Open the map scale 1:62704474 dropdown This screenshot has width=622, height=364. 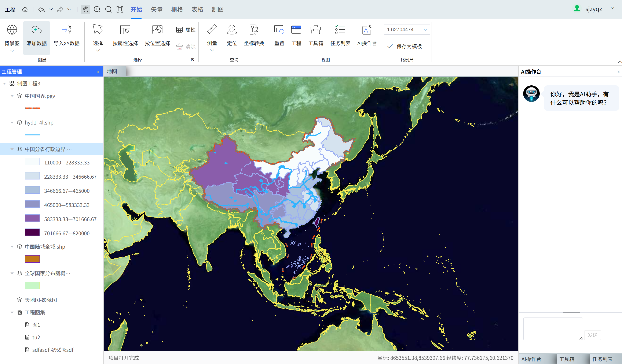click(425, 30)
